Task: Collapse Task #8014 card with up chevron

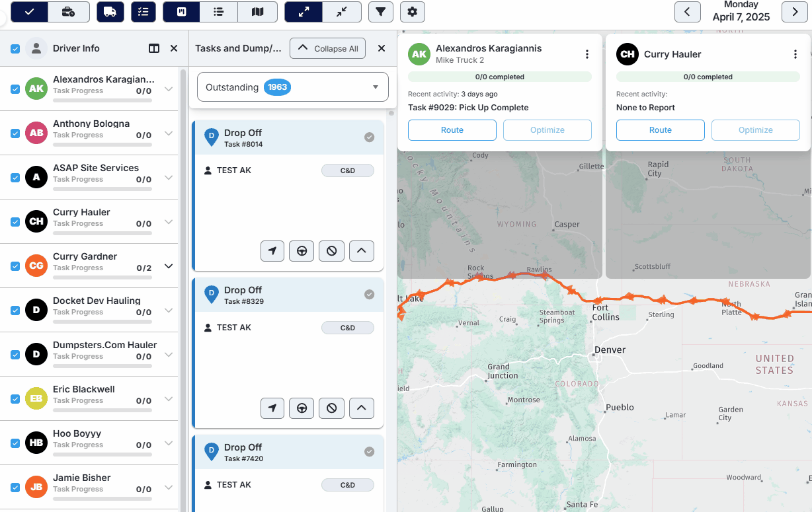Action: 361,251
